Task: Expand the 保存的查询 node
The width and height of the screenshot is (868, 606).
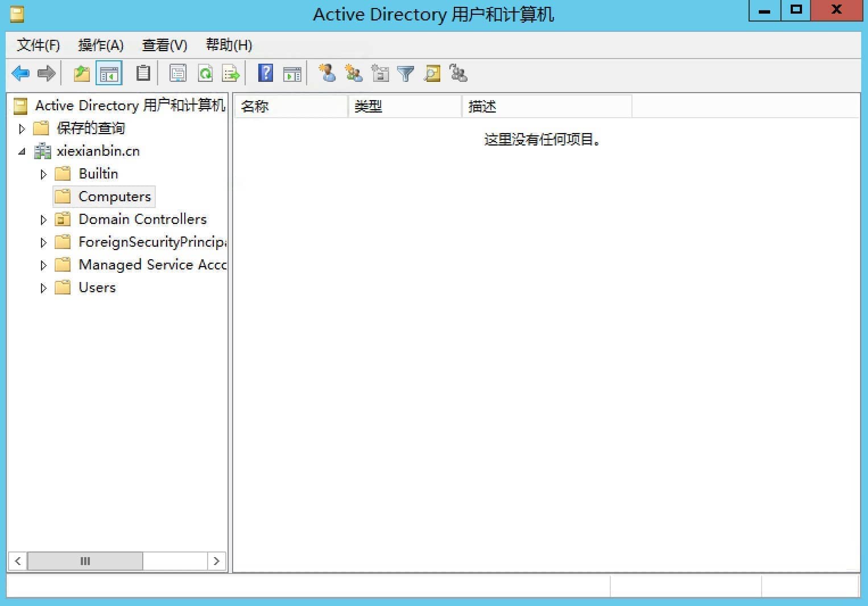Action: (x=22, y=129)
